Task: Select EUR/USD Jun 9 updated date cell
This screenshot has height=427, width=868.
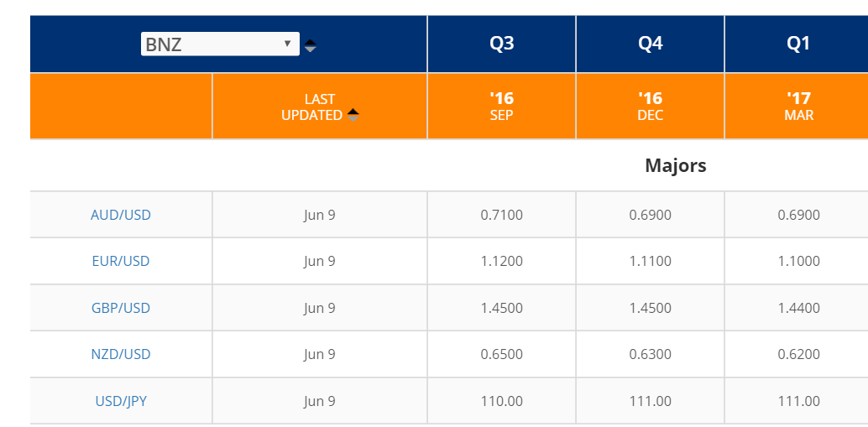Action: coord(319,261)
